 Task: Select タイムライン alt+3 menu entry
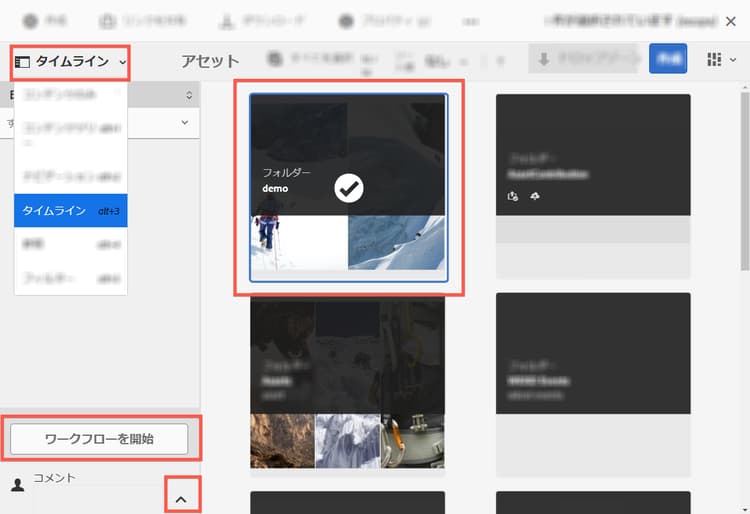tap(71, 210)
